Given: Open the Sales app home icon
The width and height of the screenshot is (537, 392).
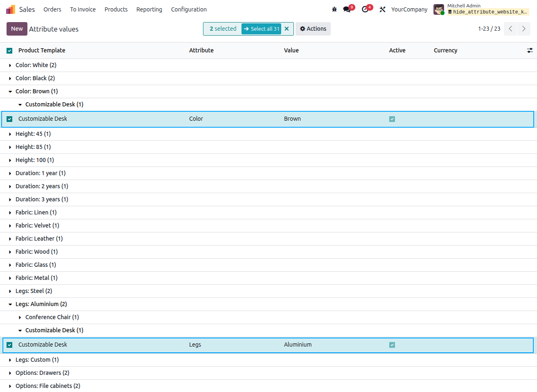Looking at the screenshot, I should (x=11, y=9).
